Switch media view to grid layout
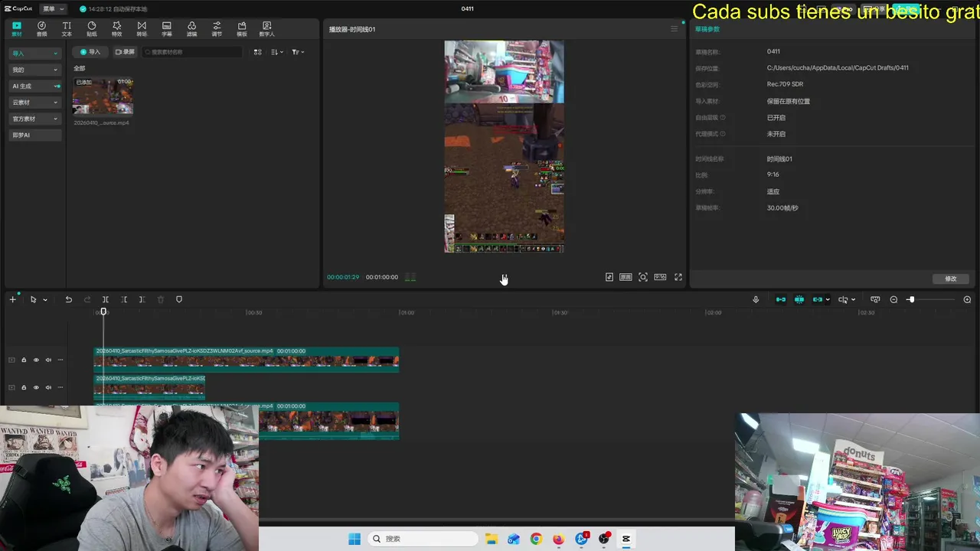 [257, 52]
